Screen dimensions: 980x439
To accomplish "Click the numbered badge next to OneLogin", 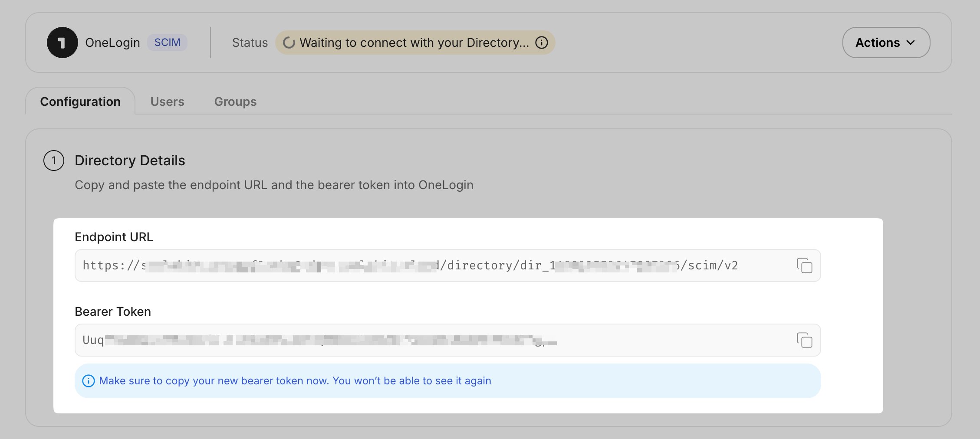I will 62,43.
